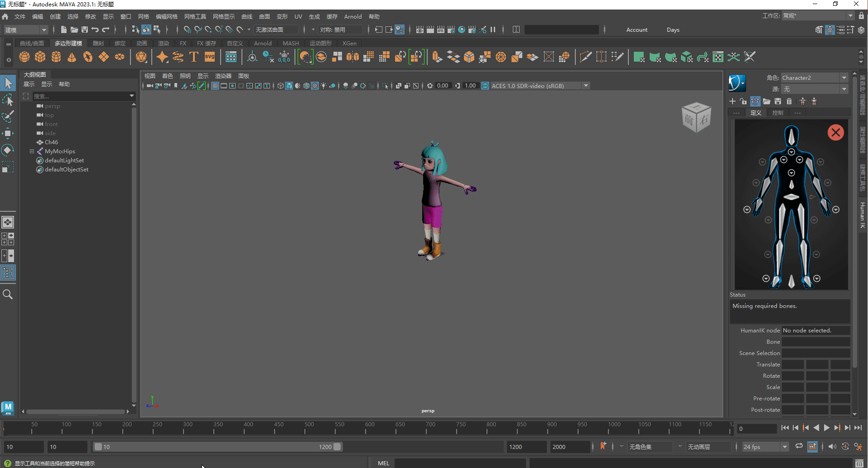This screenshot has width=868, height=468.
Task: Create a new HumanIK character definition
Action: click(733, 101)
